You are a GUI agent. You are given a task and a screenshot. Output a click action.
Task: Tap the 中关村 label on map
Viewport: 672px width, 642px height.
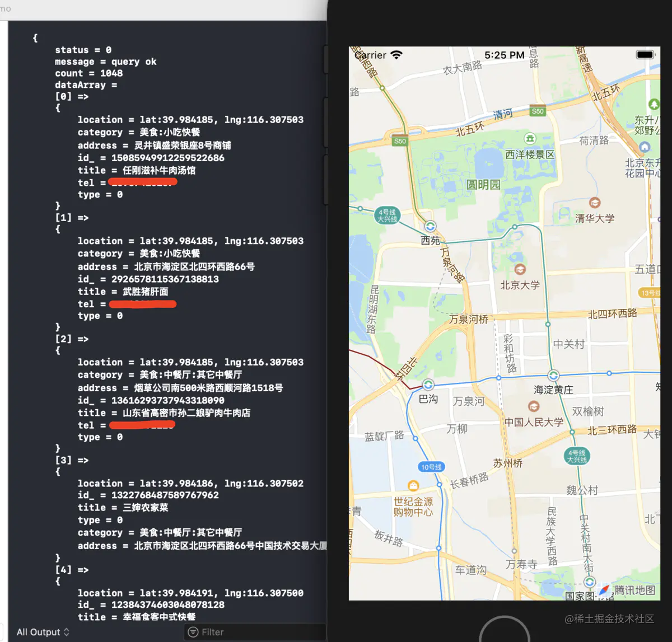[569, 344]
